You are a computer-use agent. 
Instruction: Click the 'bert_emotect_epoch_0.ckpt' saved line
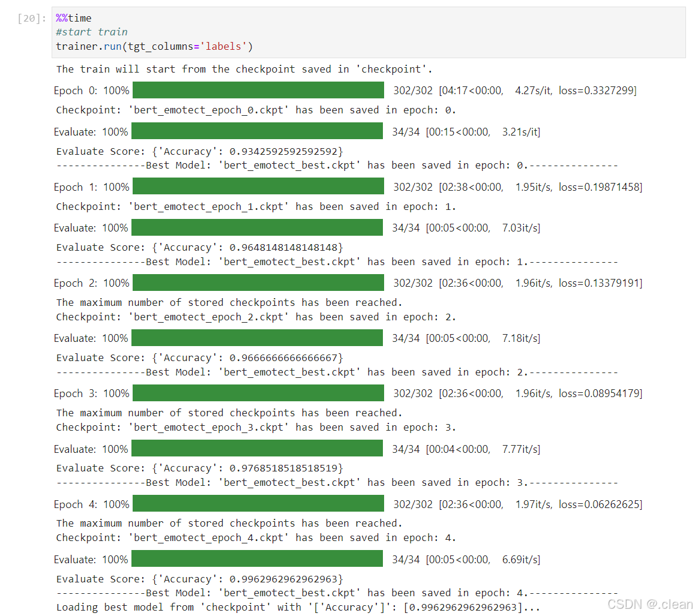256,110
